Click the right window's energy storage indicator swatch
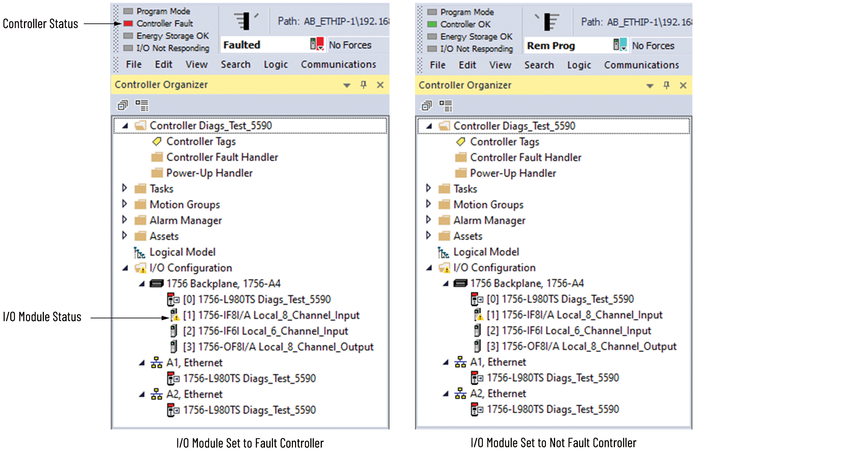Screen dimensions: 868x451 tap(432, 37)
